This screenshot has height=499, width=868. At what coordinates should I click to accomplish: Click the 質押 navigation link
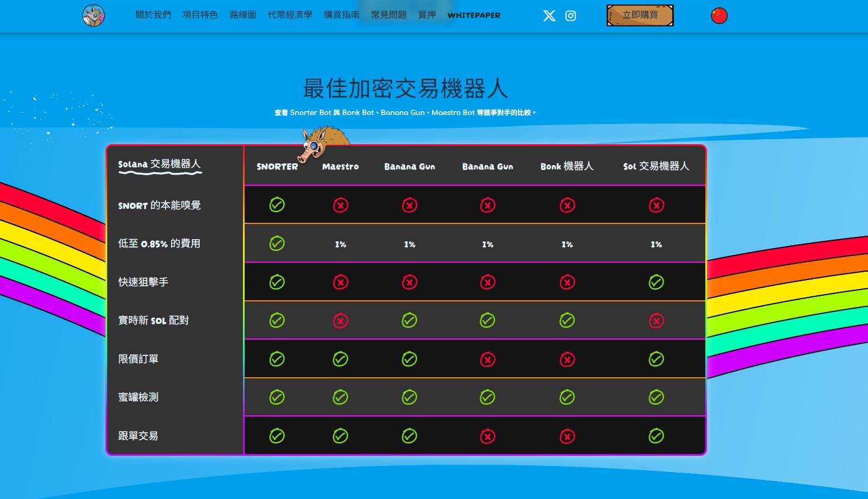point(427,15)
